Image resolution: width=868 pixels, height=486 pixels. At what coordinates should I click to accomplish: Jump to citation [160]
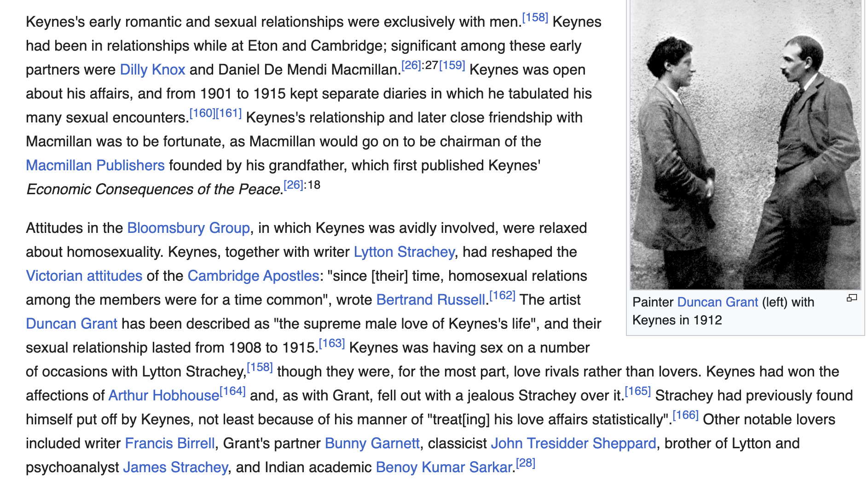tap(203, 114)
